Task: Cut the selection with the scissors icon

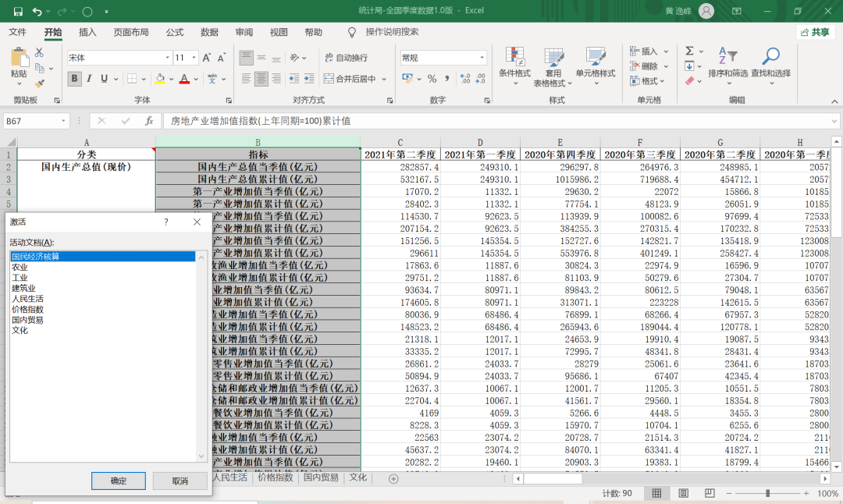Action: pos(39,52)
